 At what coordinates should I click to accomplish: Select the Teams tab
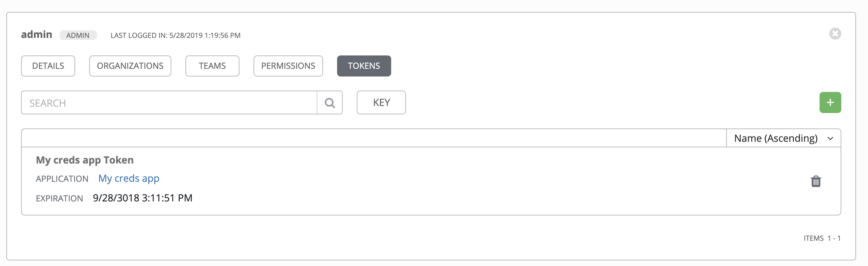[x=212, y=66]
